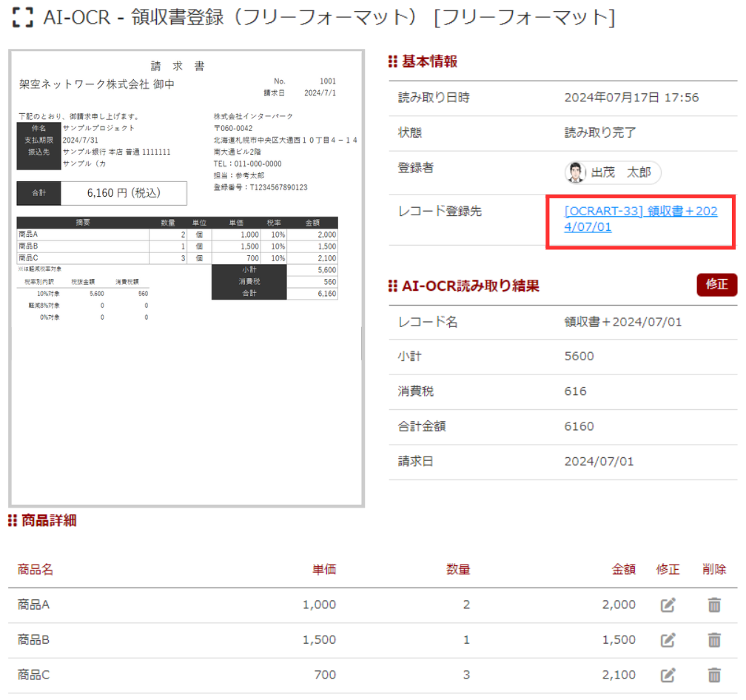Image resolution: width=746 pixels, height=700 pixels.
Task: Open the edit pencil icon for 商品B
Action: tap(668, 639)
